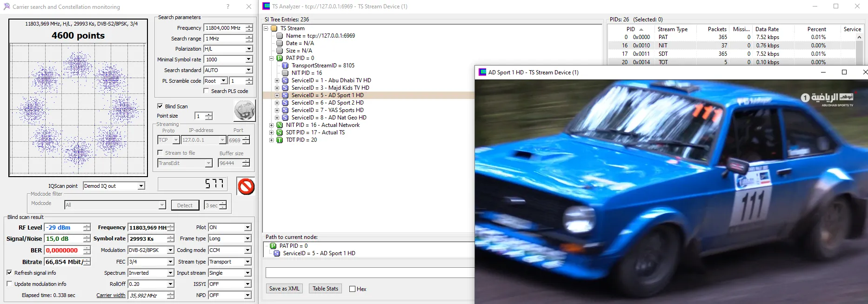Click the NIT PID = 16 icon
The width and height of the screenshot is (868, 304).
pos(280,125)
